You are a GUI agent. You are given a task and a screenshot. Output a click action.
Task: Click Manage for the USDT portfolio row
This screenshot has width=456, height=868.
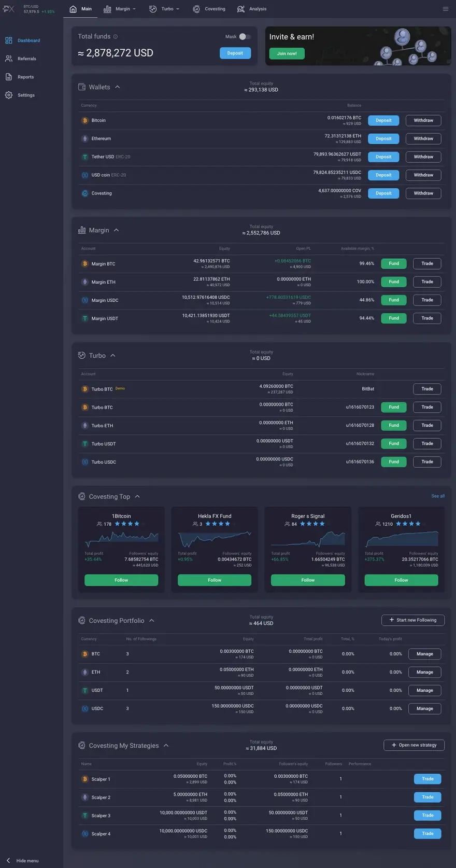tap(425, 690)
